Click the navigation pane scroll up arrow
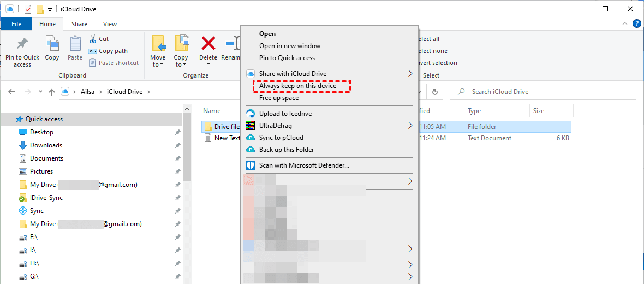 tap(187, 109)
